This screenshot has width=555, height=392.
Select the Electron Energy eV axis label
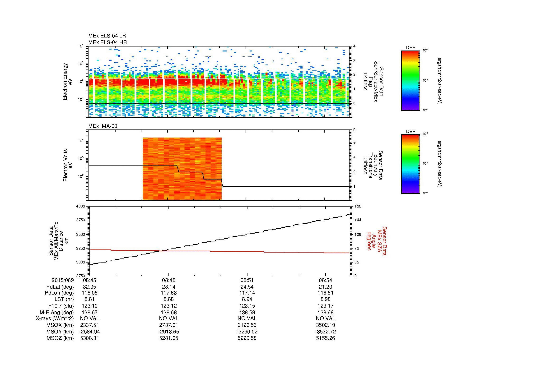click(68, 82)
